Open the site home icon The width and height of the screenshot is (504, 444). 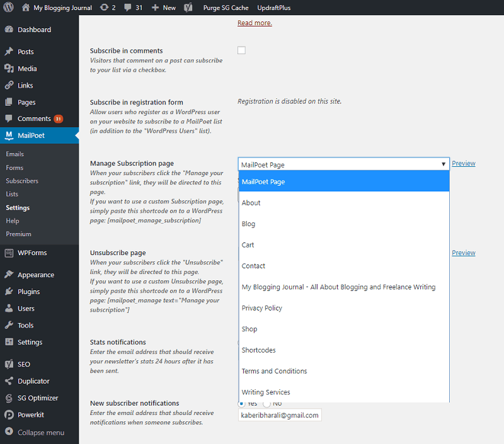click(x=26, y=7)
